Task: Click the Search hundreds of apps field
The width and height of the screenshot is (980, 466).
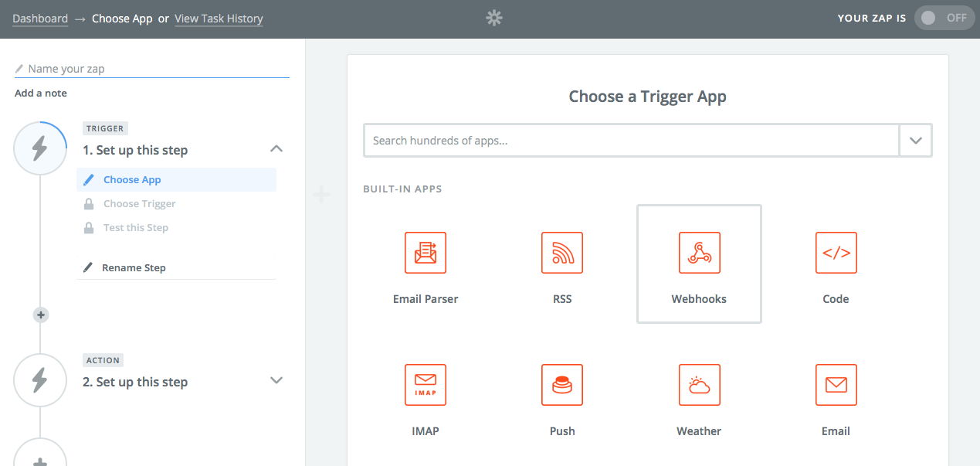Action: [x=632, y=141]
